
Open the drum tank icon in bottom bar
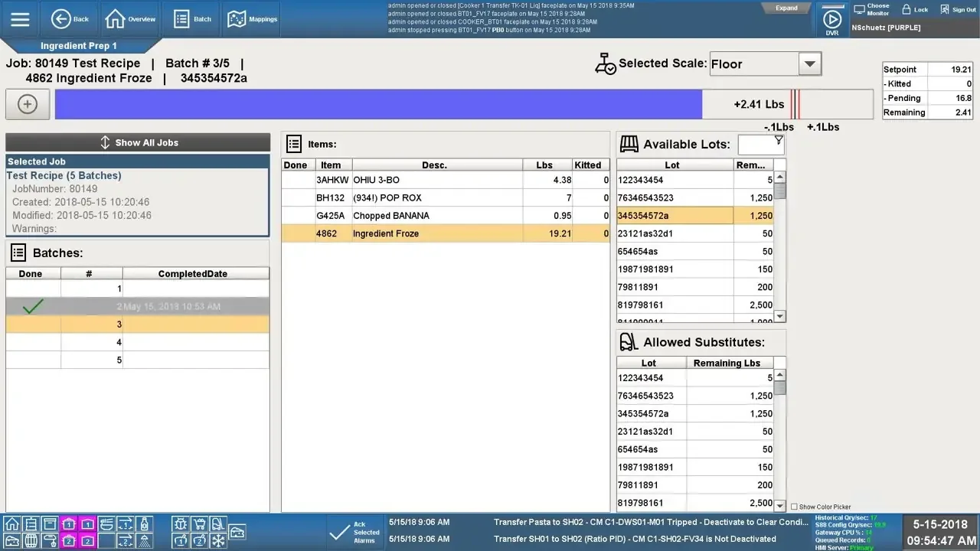coord(31,523)
